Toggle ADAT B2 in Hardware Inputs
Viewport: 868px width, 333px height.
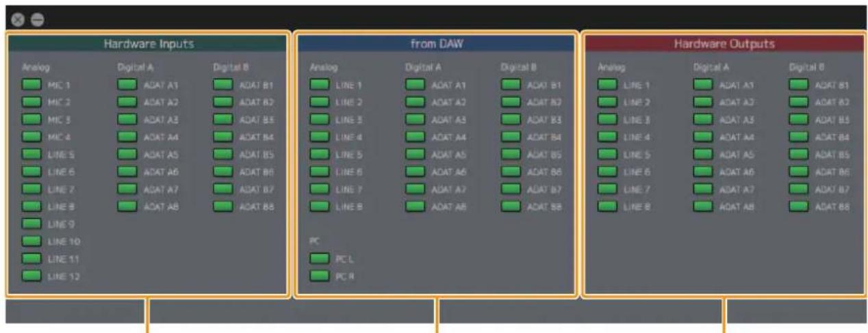(223, 103)
